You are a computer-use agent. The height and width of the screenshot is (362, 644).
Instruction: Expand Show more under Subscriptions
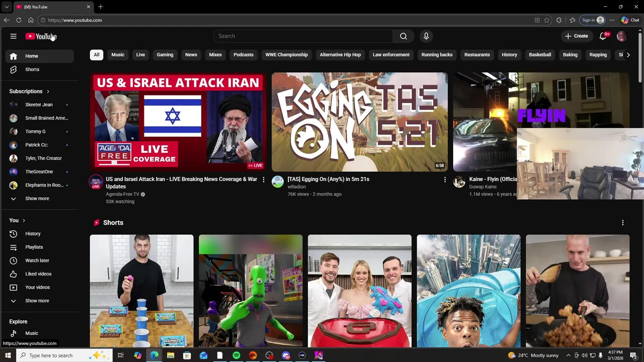click(x=39, y=199)
